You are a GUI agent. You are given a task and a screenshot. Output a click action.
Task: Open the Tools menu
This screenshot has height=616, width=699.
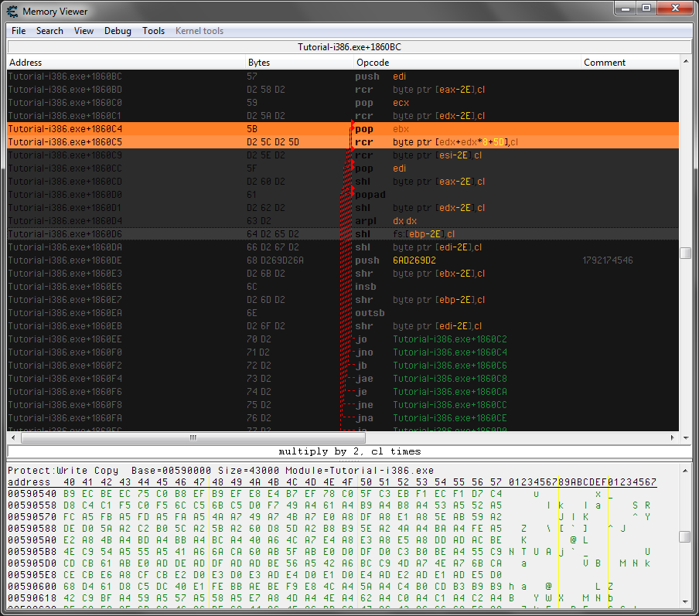[x=153, y=31]
